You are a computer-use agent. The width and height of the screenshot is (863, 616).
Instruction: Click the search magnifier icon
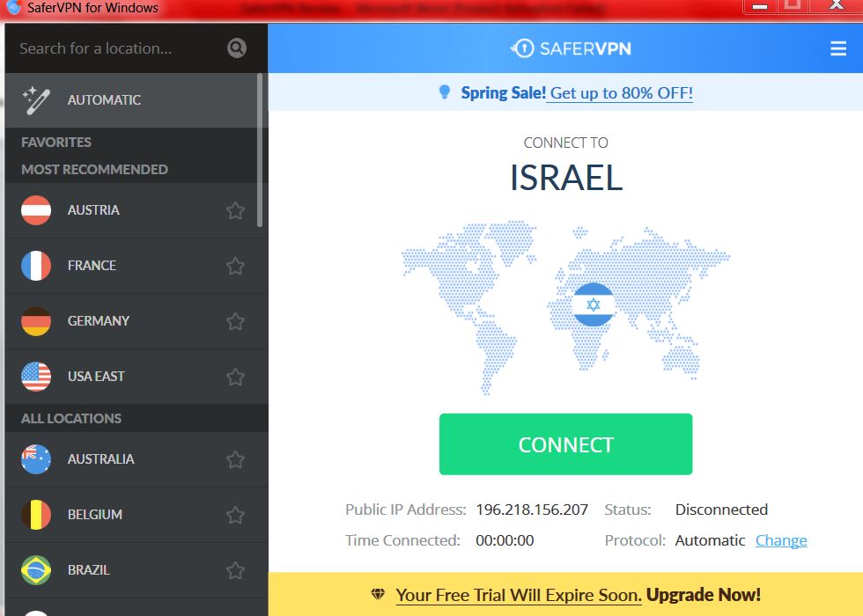tap(237, 48)
